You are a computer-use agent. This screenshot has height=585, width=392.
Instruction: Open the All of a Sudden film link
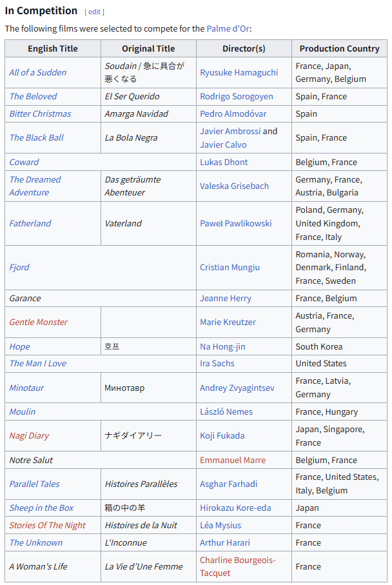point(37,72)
